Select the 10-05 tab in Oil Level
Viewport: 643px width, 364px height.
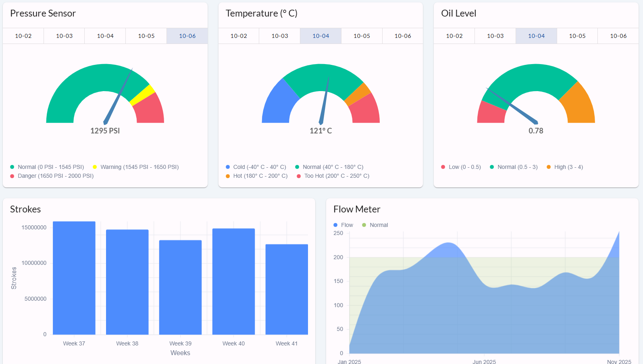point(577,36)
